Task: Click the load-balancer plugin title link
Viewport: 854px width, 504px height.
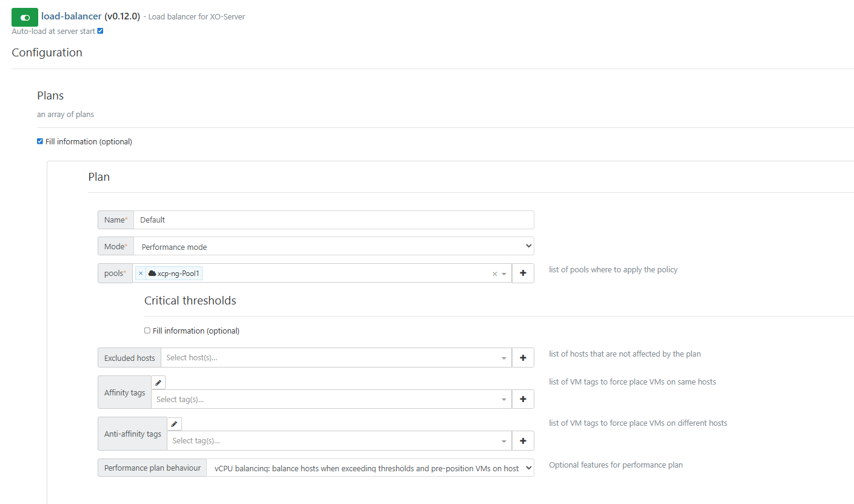Action: 72,16
